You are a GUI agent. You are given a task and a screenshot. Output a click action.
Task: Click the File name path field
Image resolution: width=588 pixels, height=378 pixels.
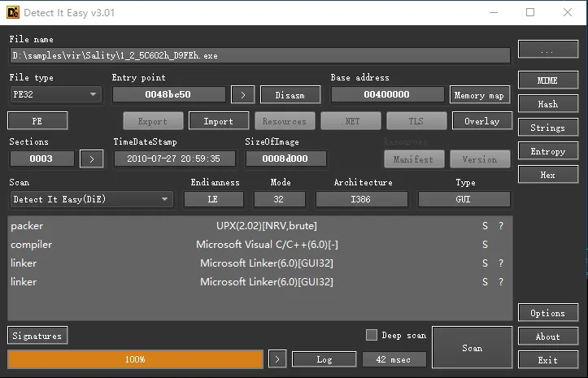pyautogui.click(x=260, y=55)
